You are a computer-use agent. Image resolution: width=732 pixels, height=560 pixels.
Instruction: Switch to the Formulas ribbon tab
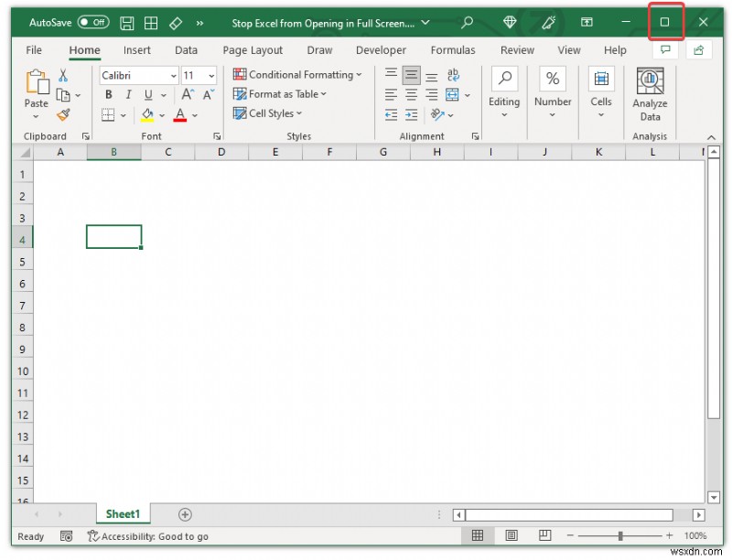[x=453, y=50]
